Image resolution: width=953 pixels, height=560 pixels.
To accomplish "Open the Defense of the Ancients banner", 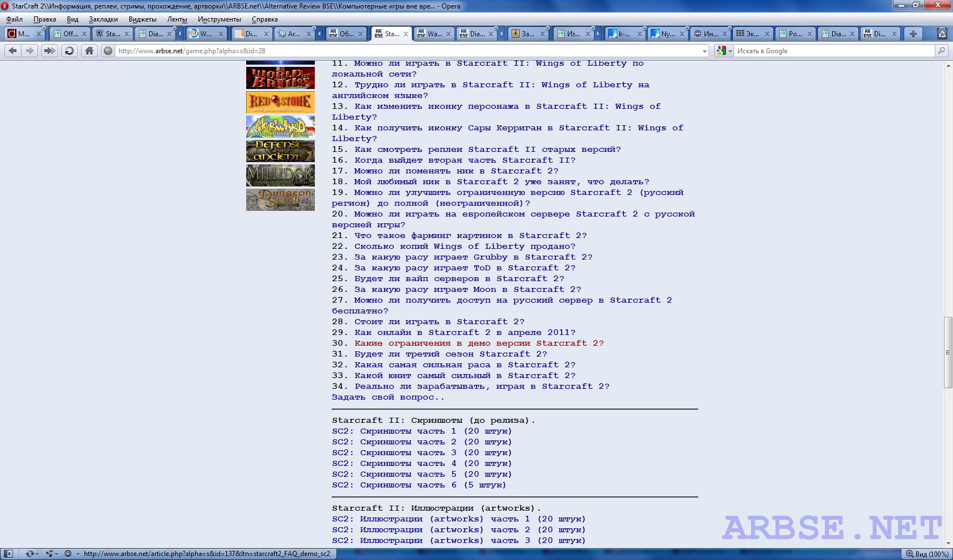I will click(x=280, y=151).
